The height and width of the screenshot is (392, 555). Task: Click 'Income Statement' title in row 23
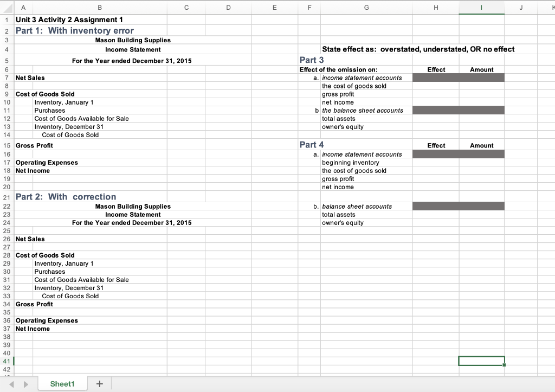tap(133, 215)
